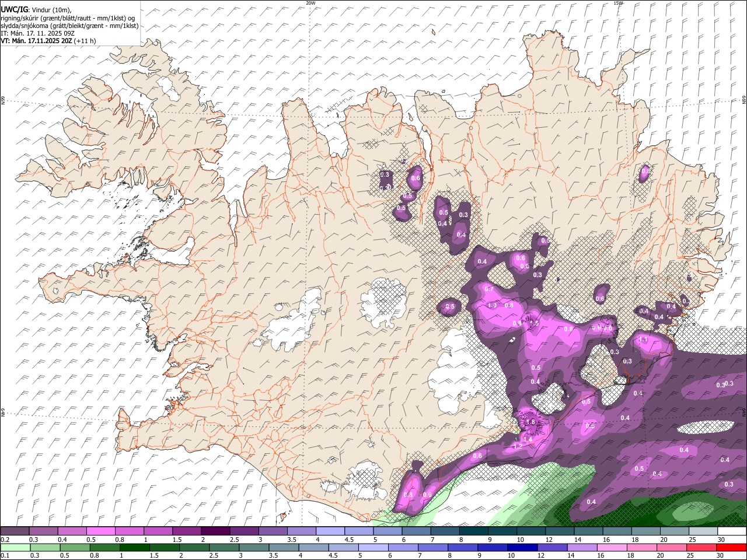Click the "15W" longitude label
Viewport: 747px width, 560px height.
(x=619, y=3)
